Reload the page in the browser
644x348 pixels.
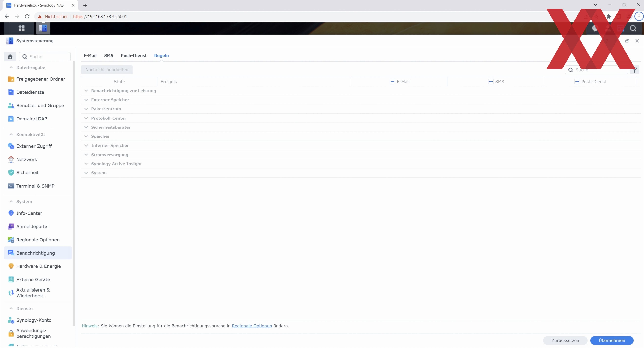[27, 16]
